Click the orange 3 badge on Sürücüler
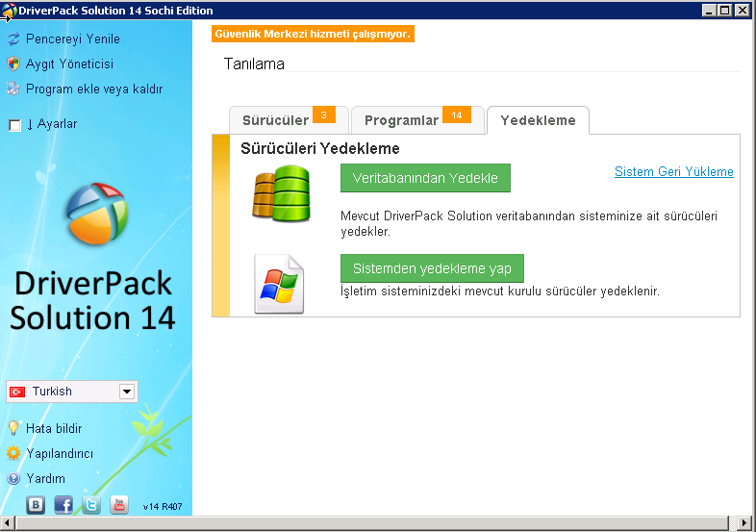The width and height of the screenshot is (756, 532). click(324, 114)
